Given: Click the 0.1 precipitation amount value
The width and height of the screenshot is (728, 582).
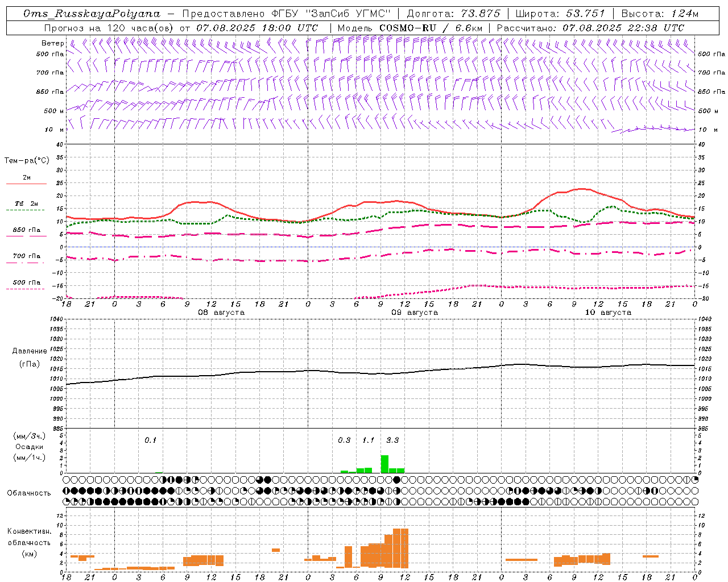Looking at the screenshot, I should click(x=150, y=440).
